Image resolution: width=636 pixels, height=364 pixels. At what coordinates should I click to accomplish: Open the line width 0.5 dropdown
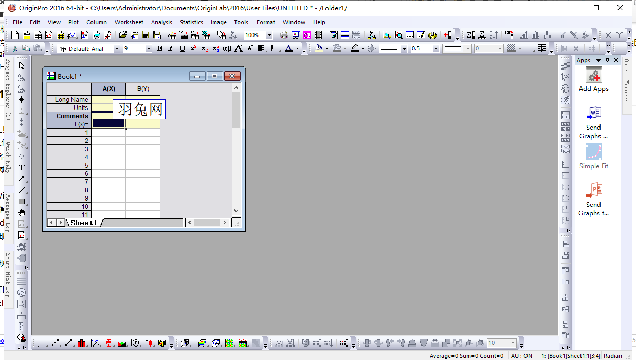(x=437, y=49)
